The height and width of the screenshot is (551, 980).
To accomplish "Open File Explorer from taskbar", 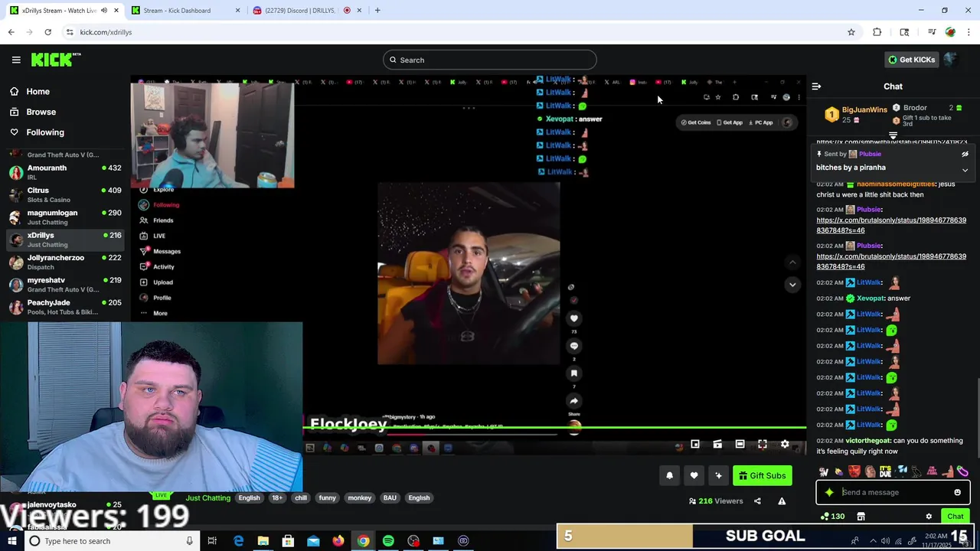I will coord(263,541).
